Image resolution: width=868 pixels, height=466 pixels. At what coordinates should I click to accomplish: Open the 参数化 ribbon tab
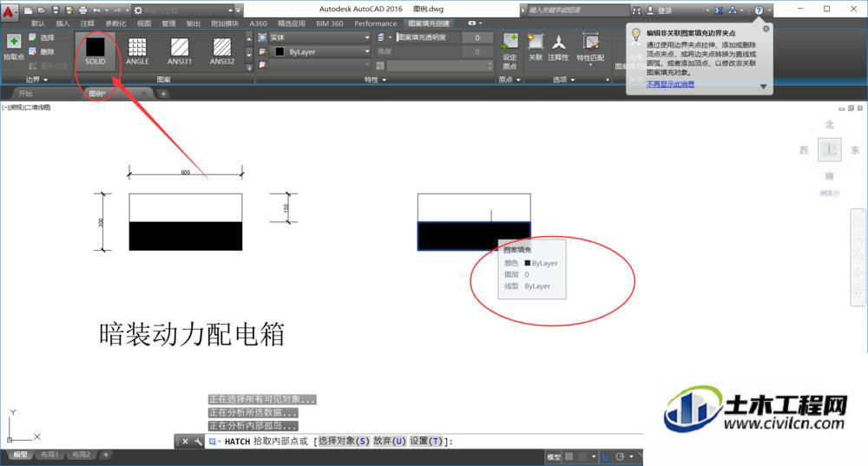click(115, 23)
